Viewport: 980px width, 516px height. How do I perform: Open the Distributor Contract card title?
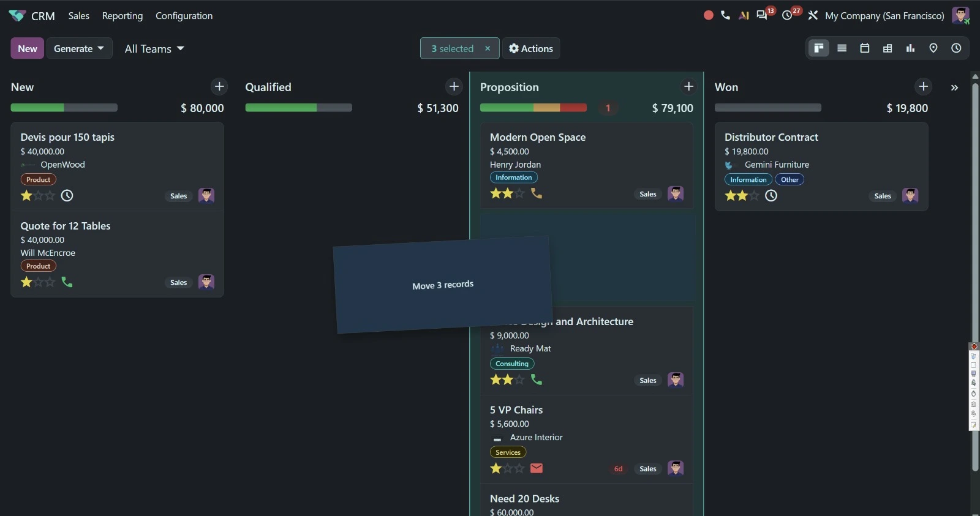(771, 137)
